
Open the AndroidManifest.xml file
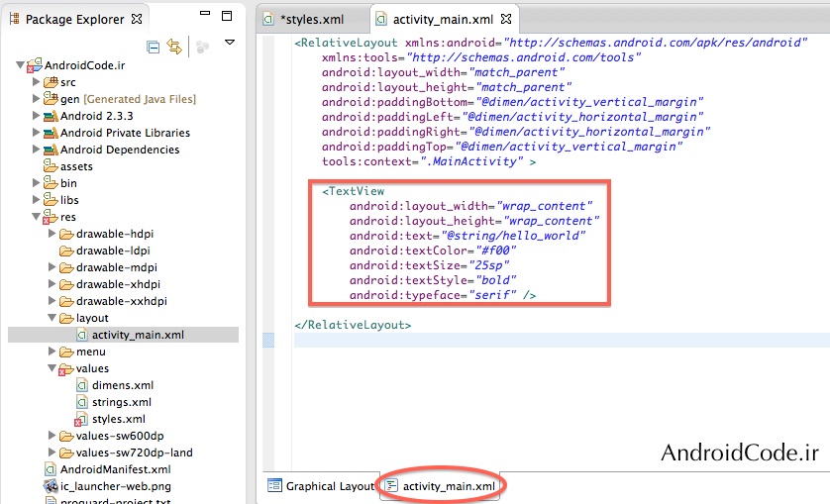coord(115,469)
